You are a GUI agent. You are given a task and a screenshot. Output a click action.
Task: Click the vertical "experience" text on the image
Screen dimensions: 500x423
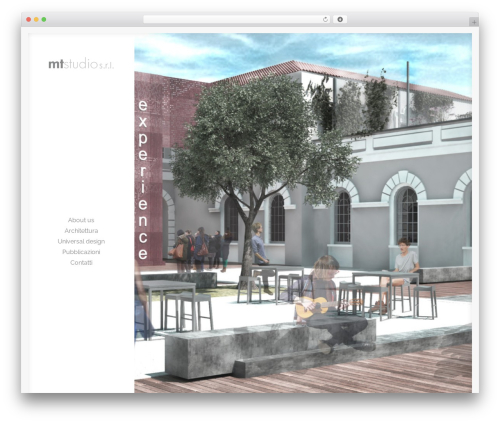(x=143, y=179)
